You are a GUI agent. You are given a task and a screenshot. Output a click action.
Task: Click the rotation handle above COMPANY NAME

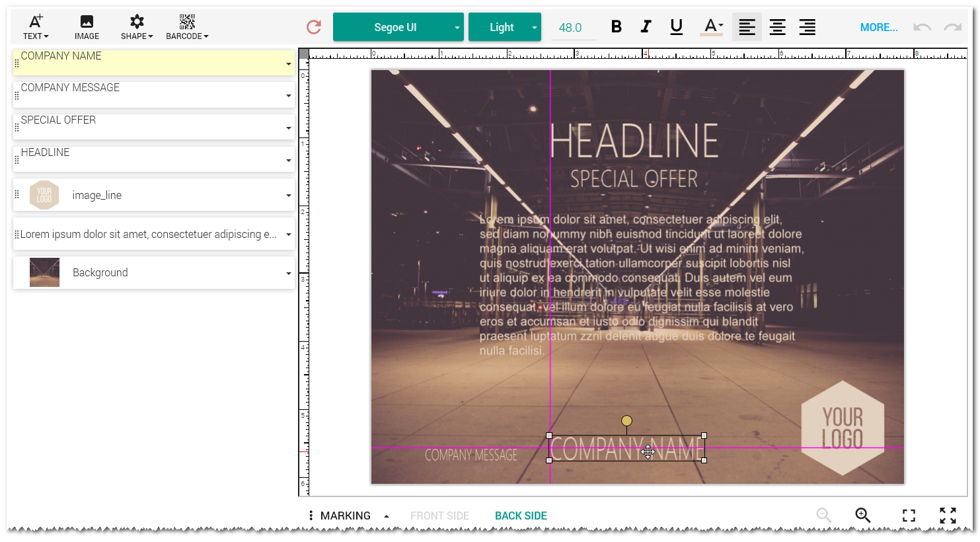[626, 420]
